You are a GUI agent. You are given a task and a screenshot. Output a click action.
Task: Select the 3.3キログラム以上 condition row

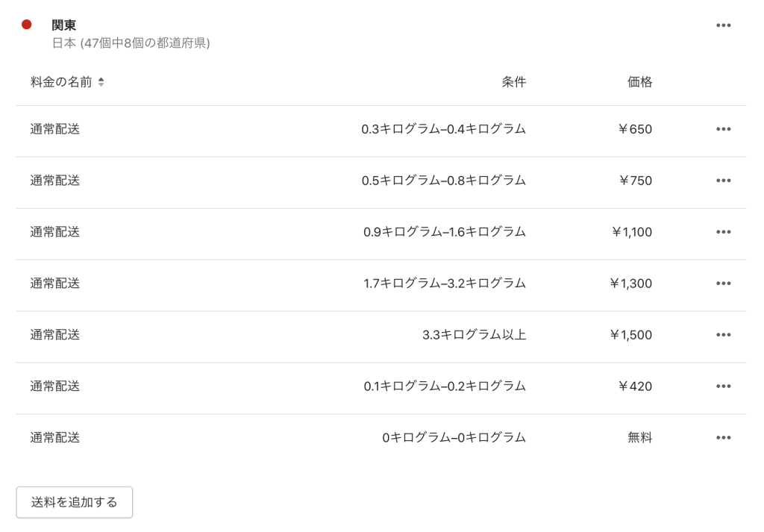[381, 337]
